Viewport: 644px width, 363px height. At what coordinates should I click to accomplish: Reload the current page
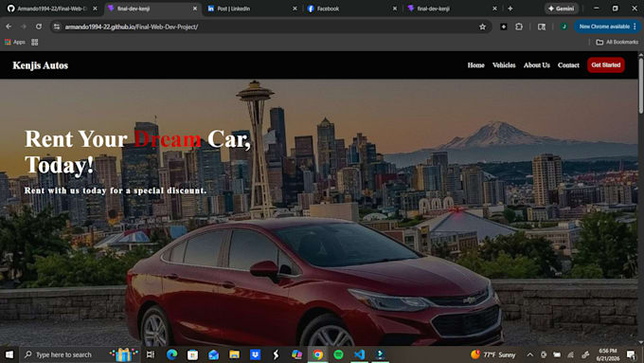click(39, 27)
